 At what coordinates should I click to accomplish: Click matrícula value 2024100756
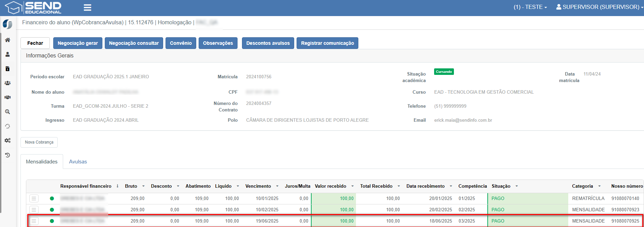click(259, 77)
